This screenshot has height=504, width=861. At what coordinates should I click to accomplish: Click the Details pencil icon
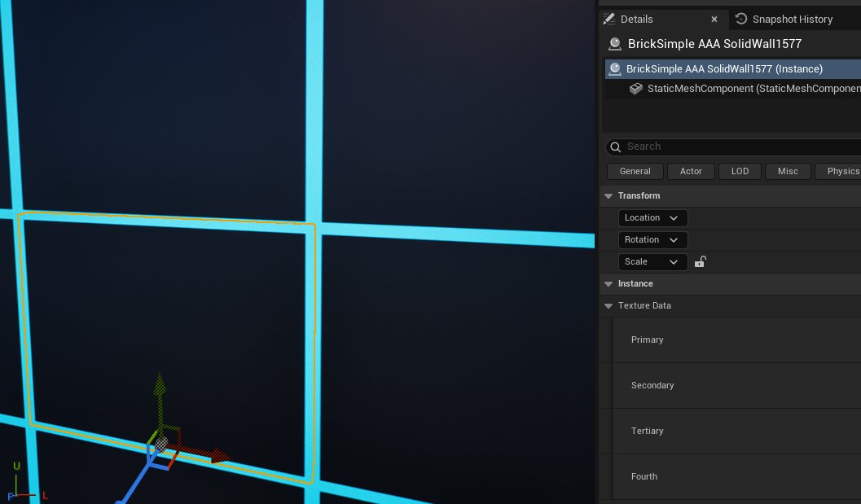coord(609,19)
